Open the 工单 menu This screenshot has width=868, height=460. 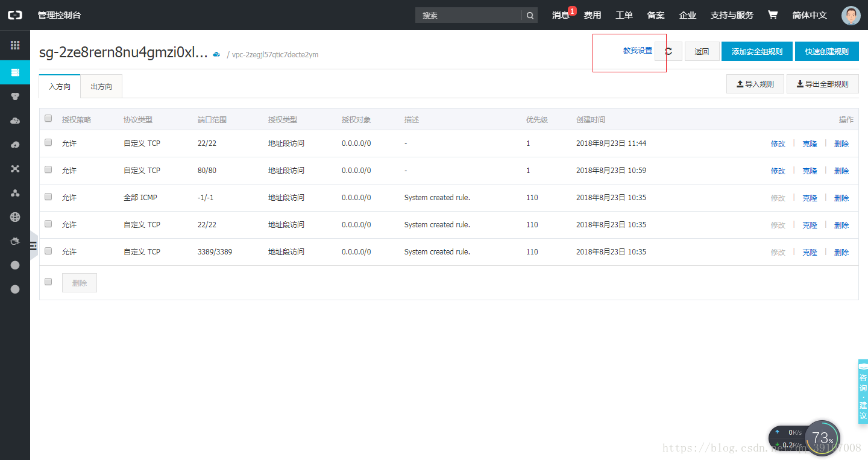pyautogui.click(x=624, y=15)
